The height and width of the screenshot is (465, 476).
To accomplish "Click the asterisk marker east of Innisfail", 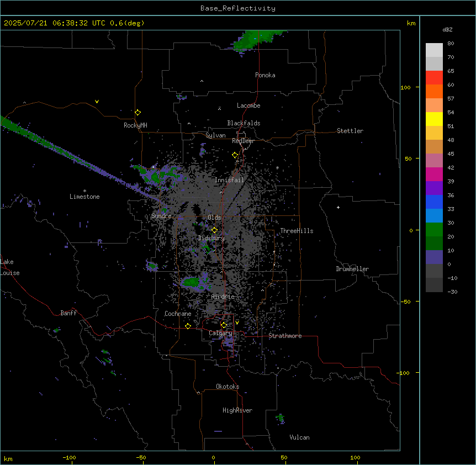I will click(x=277, y=168).
